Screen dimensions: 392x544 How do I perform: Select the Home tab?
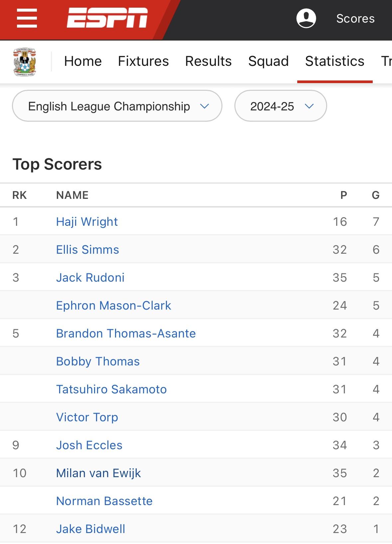tap(83, 61)
